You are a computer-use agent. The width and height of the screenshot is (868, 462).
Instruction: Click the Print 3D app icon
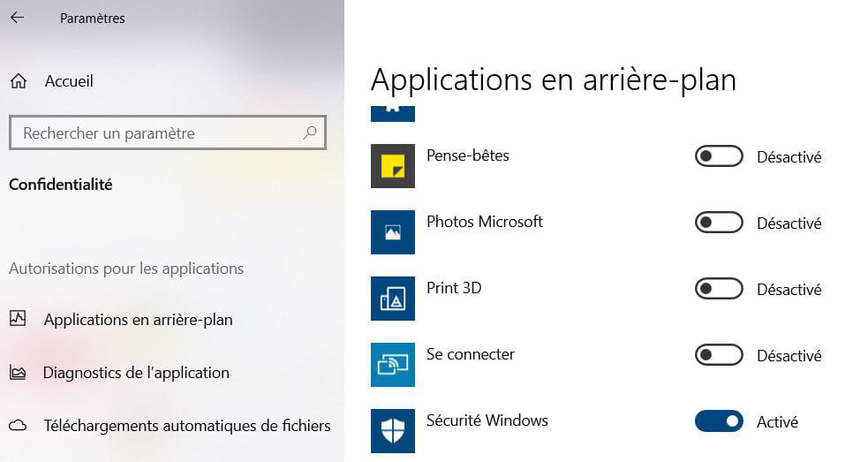point(392,299)
